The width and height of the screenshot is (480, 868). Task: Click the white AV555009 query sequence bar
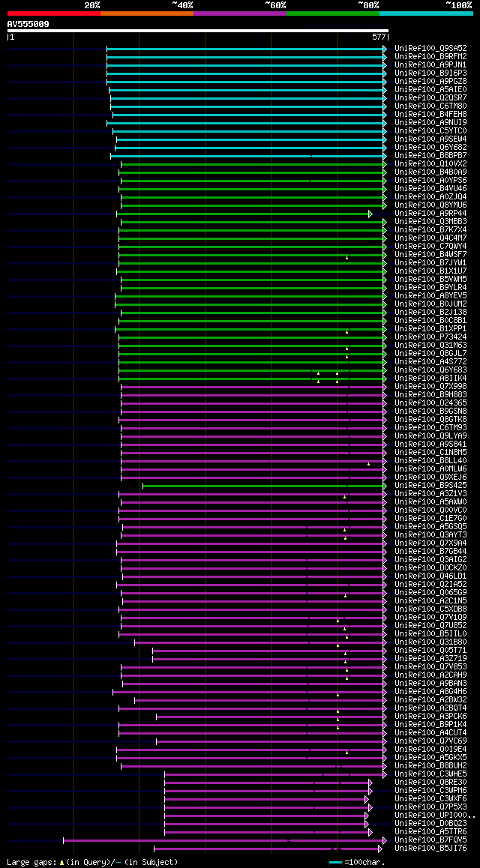(198, 31)
